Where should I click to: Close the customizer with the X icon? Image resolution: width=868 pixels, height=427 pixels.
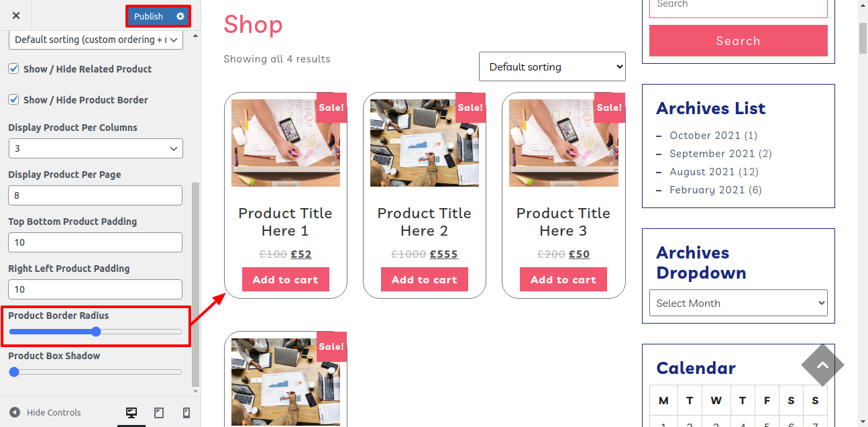[16, 15]
